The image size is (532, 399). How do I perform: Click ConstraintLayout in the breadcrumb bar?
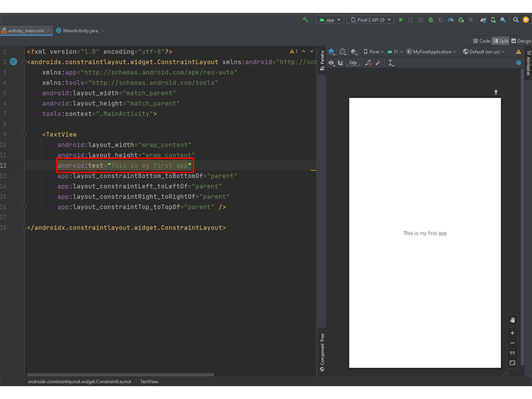point(79,381)
